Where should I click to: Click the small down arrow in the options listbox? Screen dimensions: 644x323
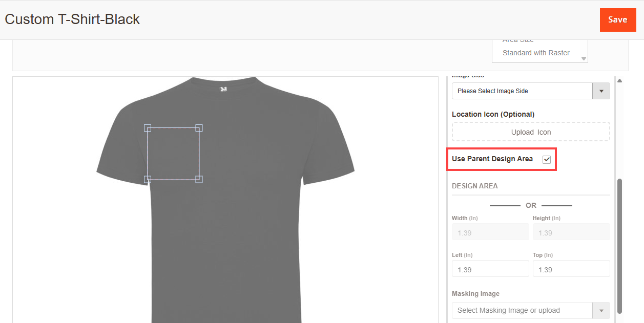click(x=584, y=59)
